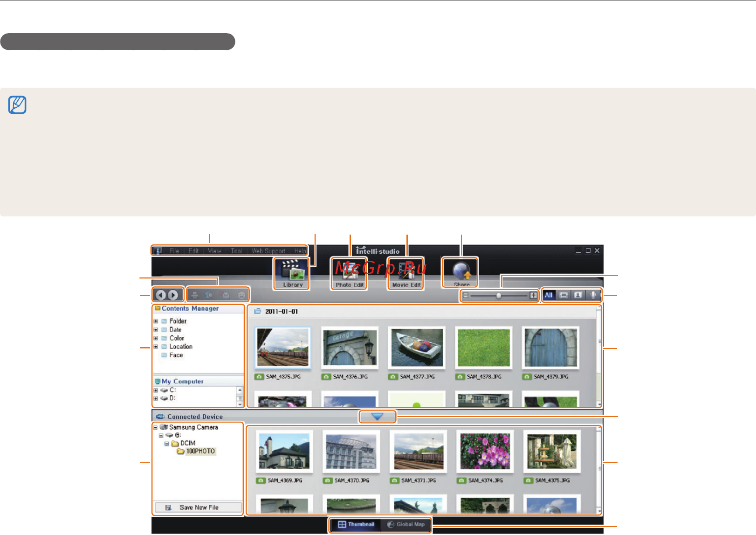Image resolution: width=756 pixels, height=535 pixels.
Task: Select the SAM_4379.JPG blue door thumbnail
Action: (550, 348)
